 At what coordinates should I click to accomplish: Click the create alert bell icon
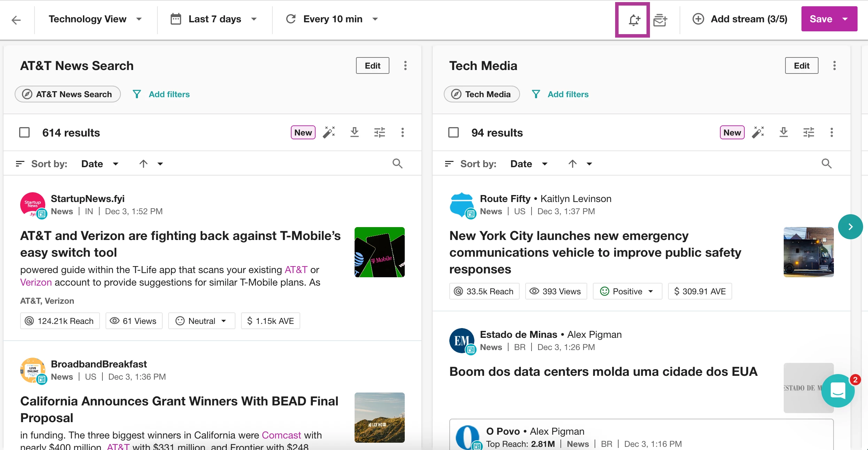click(633, 20)
